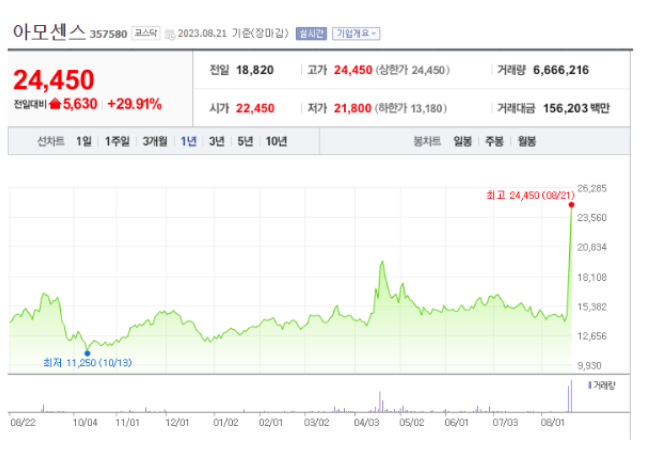
Task: Switch to the 3개월 chart period
Action: click(155, 141)
